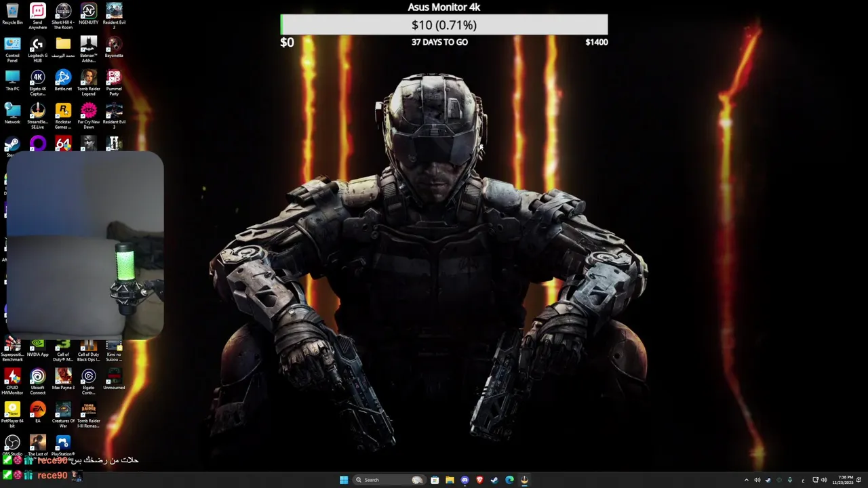Launch the Max Payne 3 shortcut

(x=63, y=380)
